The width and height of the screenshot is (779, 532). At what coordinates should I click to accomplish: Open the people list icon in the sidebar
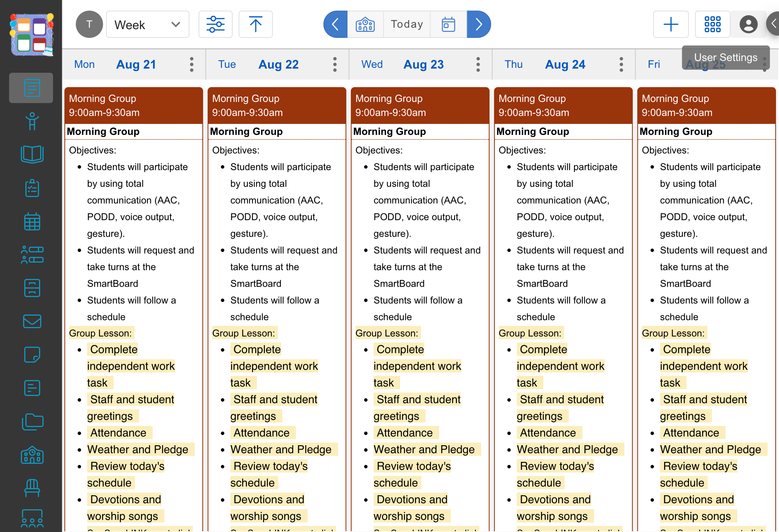tap(32, 255)
